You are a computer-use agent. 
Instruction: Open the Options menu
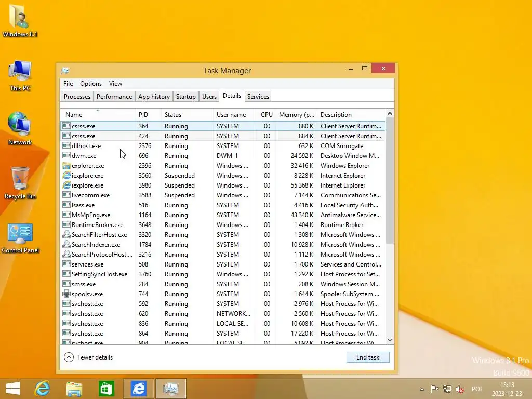[91, 84]
